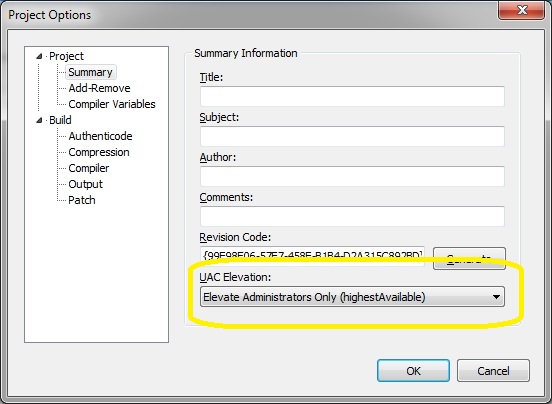Click the Revision Code field
Screen dimensions: 552x404
pyautogui.click(x=312, y=256)
